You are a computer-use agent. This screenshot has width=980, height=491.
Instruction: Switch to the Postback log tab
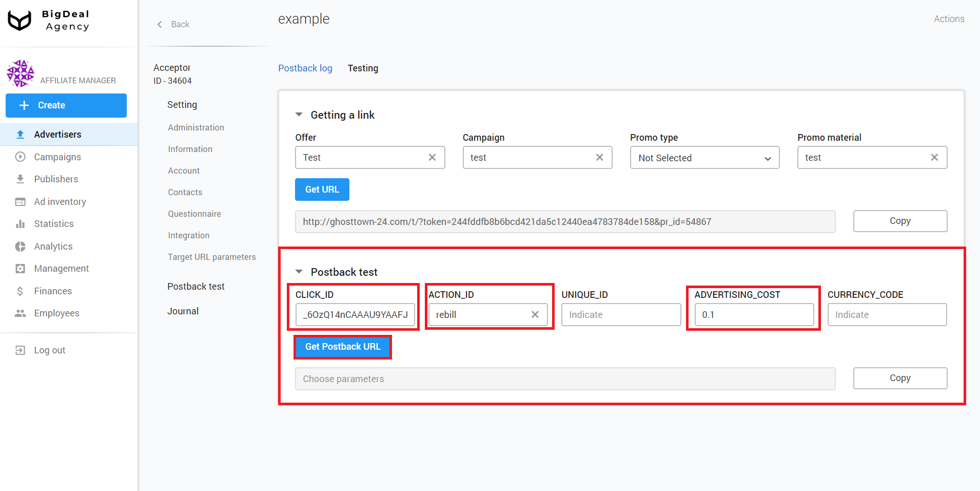305,68
